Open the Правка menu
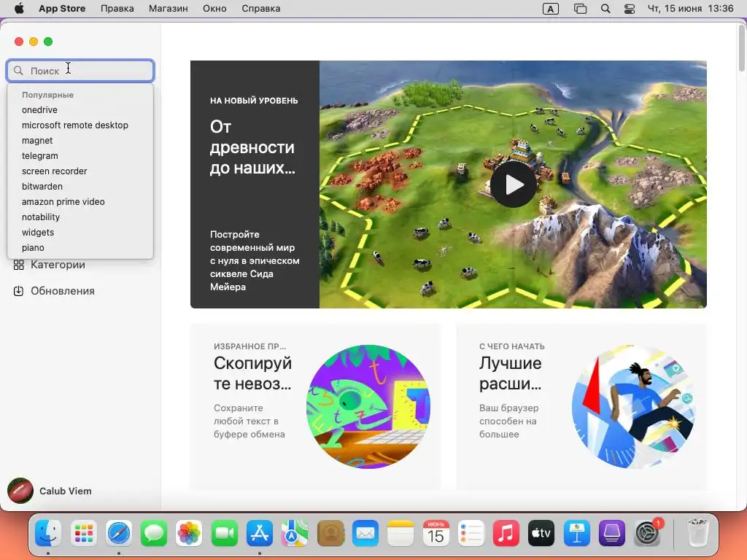This screenshot has height=560, width=747. [117, 9]
